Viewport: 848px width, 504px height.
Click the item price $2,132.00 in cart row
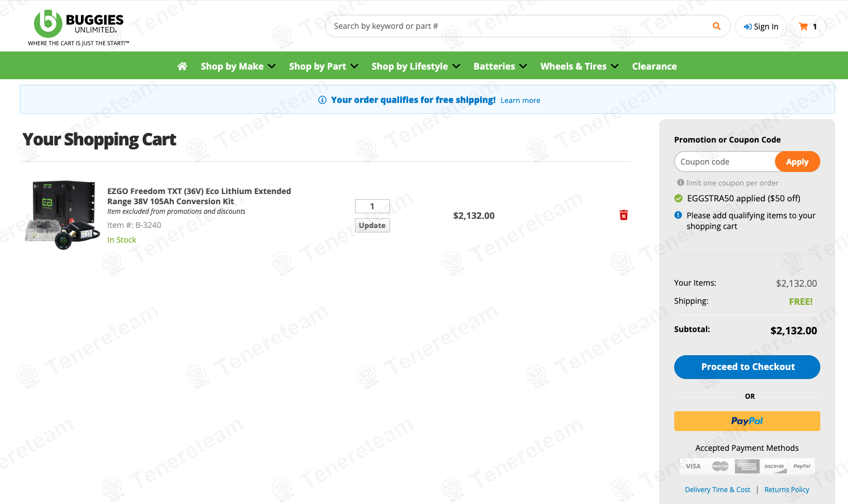pos(474,216)
